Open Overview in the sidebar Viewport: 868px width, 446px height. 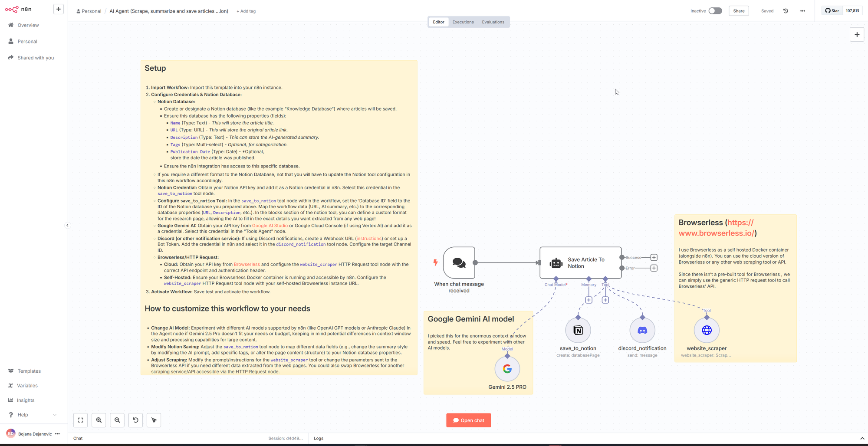(28, 25)
